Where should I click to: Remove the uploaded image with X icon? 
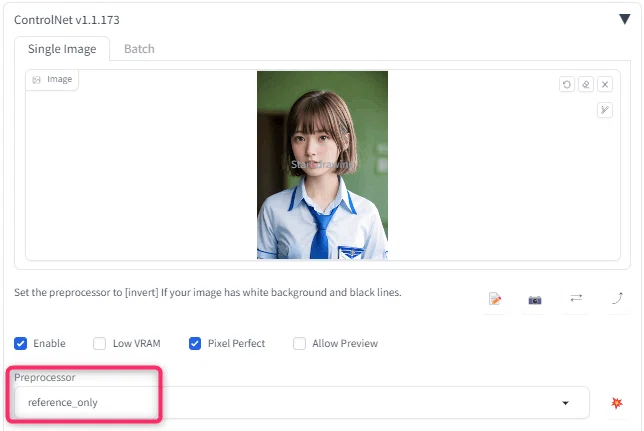pyautogui.click(x=605, y=85)
